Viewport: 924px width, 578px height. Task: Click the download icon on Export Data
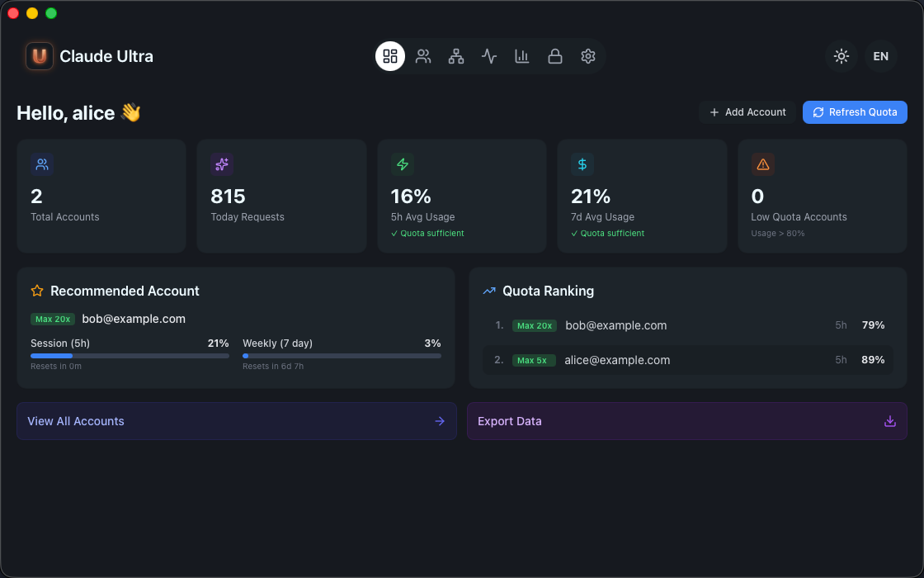click(x=889, y=421)
